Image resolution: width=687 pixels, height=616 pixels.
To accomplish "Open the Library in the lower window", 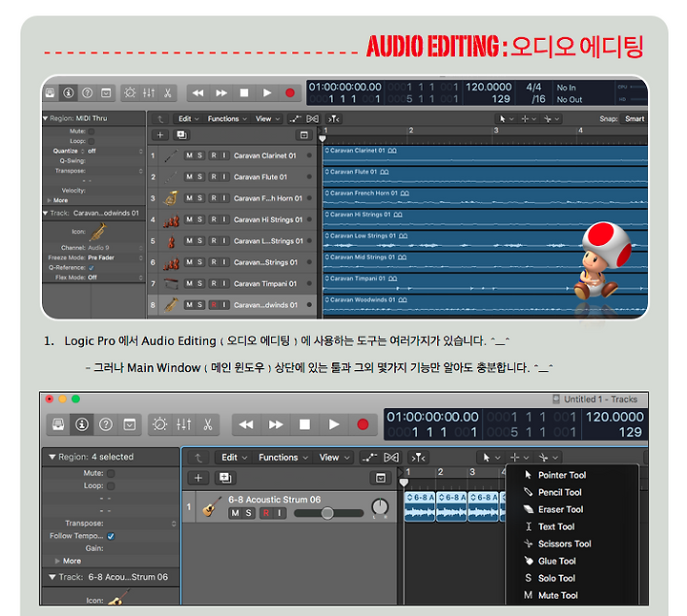I will pyautogui.click(x=58, y=424).
